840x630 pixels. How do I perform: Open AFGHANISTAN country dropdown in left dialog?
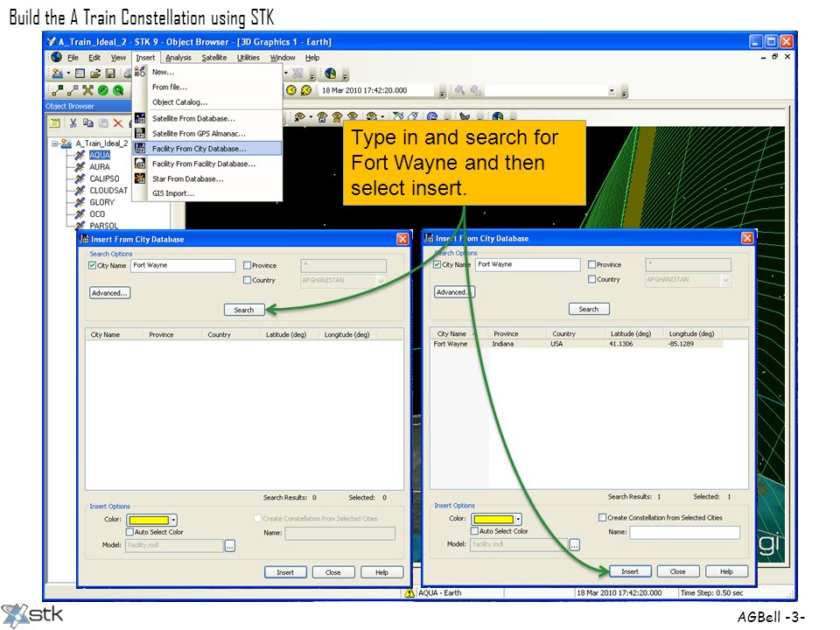pyautogui.click(x=381, y=280)
